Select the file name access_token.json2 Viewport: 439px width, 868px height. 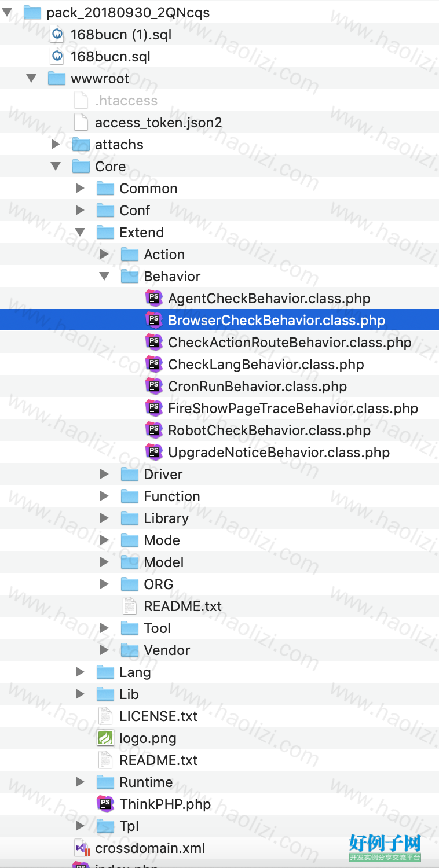[x=158, y=123]
